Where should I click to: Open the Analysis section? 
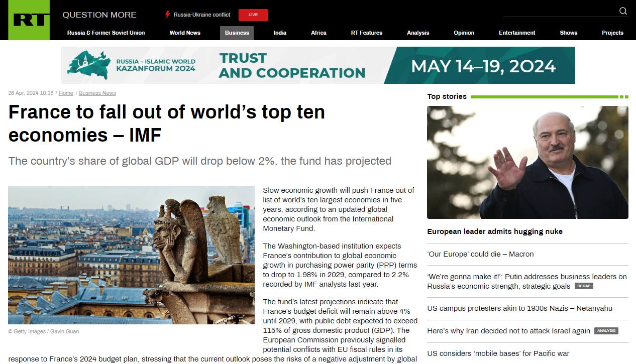click(418, 33)
